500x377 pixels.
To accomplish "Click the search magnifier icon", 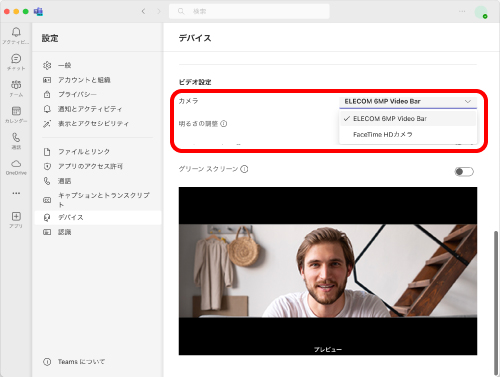I will point(181,11).
